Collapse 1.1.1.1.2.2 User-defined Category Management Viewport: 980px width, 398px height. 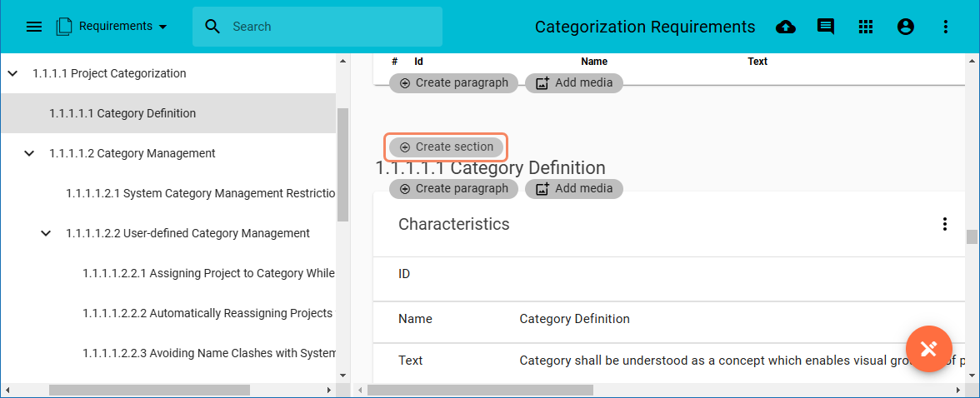pyautogui.click(x=46, y=233)
